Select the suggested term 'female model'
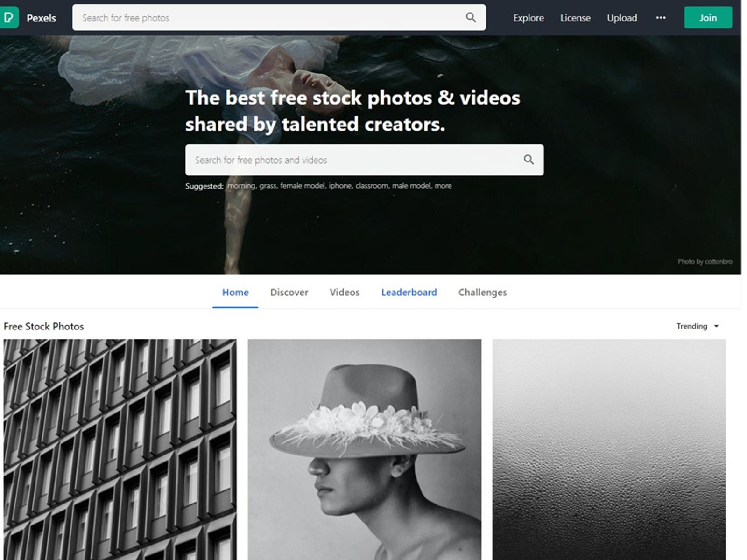Viewport: 747px width, 560px height. [x=303, y=186]
